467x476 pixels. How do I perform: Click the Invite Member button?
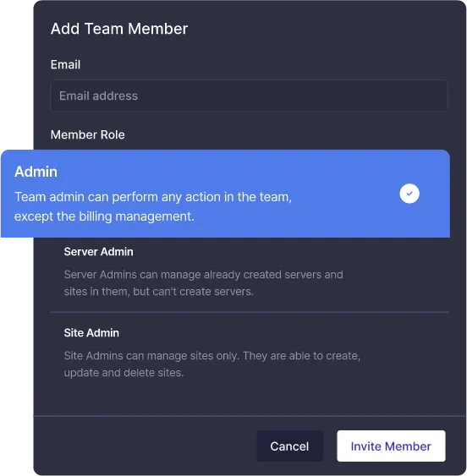point(391,446)
